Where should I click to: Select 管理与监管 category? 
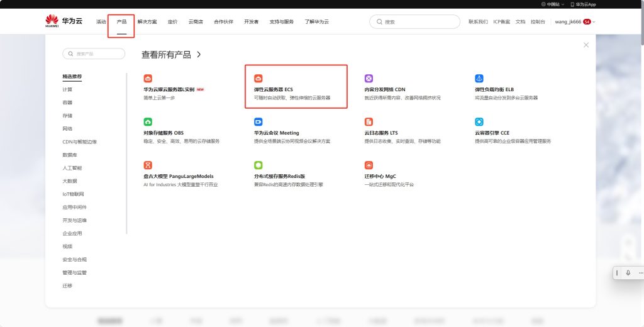point(75,273)
